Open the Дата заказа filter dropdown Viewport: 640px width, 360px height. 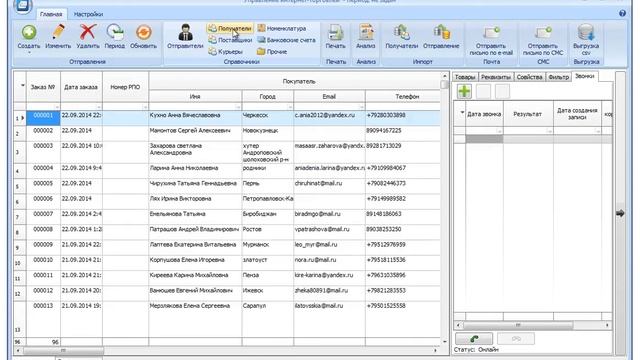point(98,107)
